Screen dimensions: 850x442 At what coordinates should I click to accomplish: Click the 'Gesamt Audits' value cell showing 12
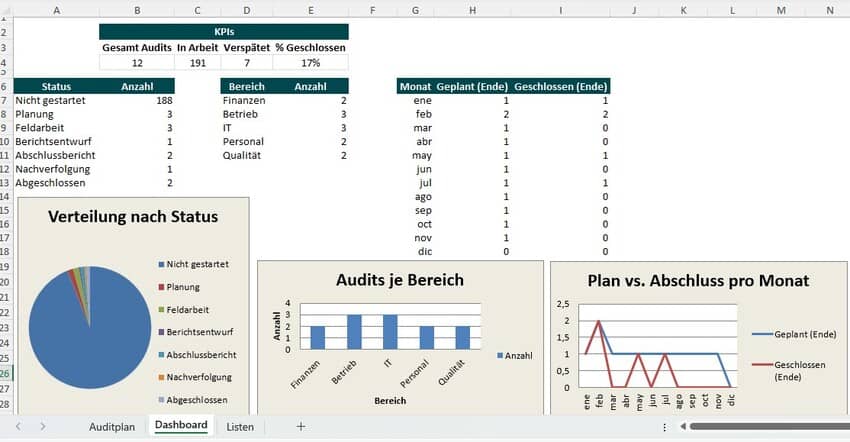pos(137,62)
